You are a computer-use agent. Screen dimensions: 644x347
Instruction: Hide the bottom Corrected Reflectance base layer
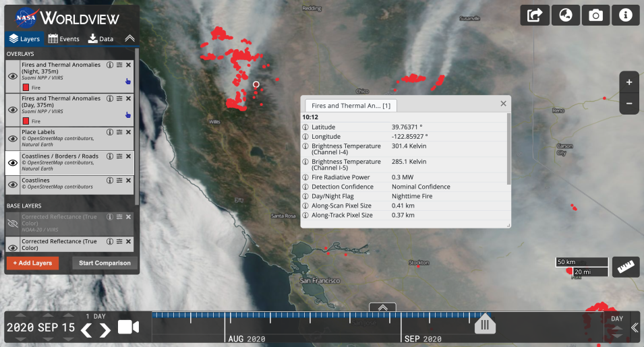tap(13, 247)
